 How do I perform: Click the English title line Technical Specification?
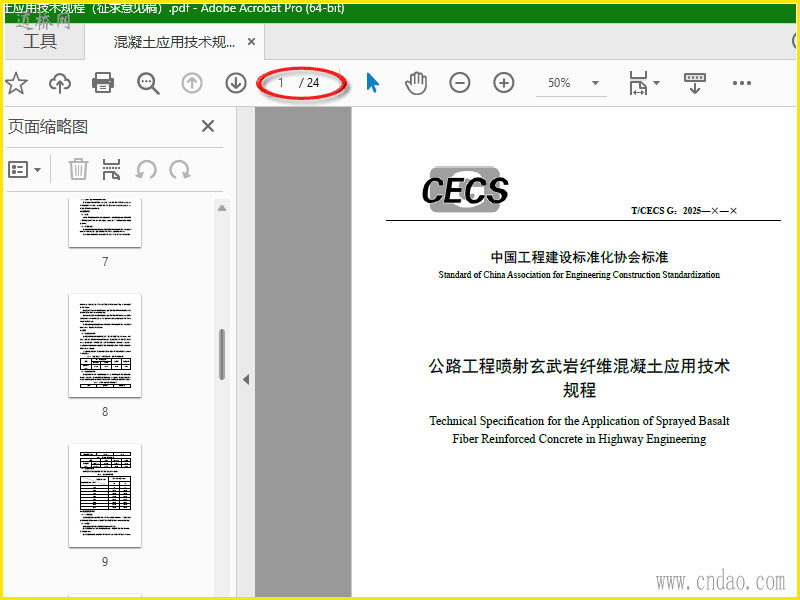[x=579, y=421]
